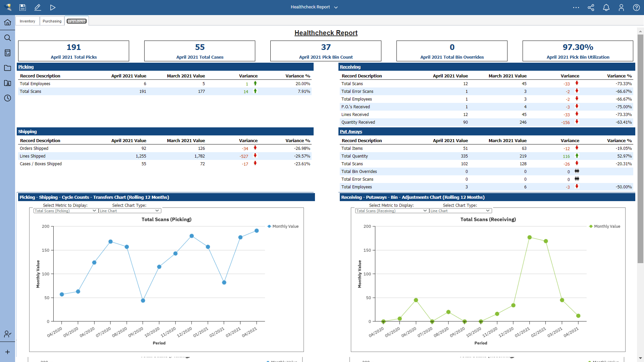
Task: Open the folder icon in sidebar
Action: pos(7,68)
